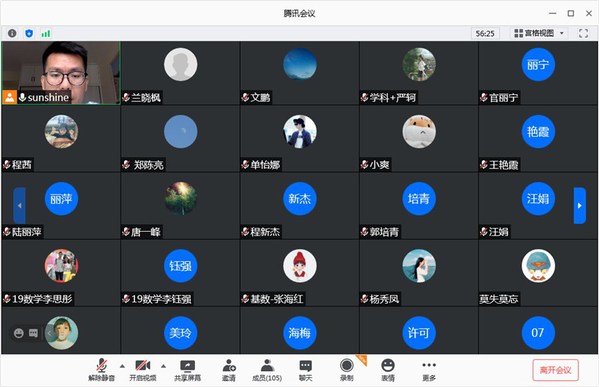The height and width of the screenshot is (387, 599).
Task: Select the blue 07 avatar circle
Action: tap(538, 333)
